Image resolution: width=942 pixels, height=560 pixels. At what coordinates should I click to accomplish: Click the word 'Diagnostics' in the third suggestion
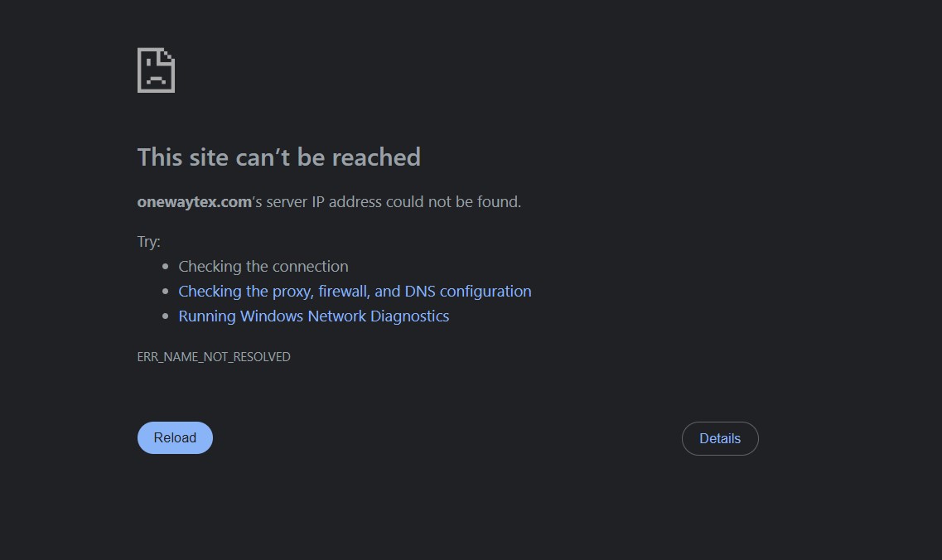point(410,316)
